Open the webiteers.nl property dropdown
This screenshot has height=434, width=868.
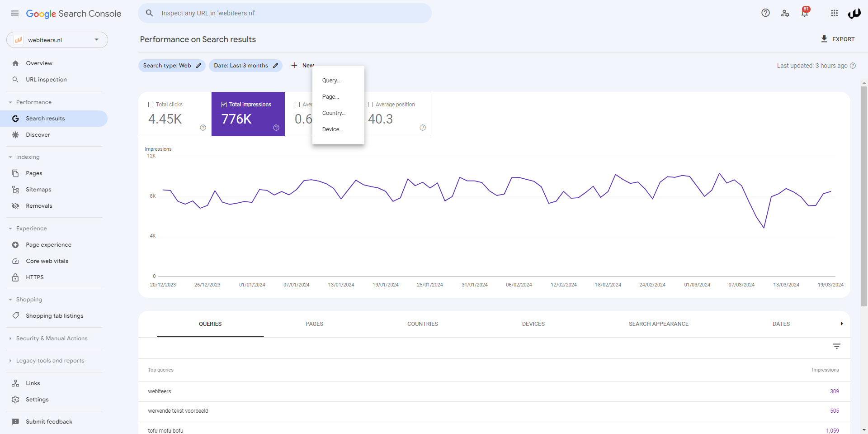pos(57,40)
